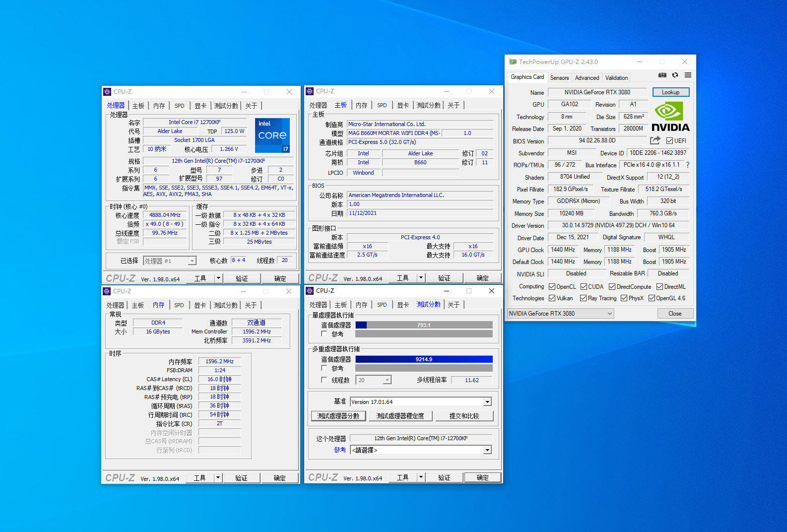Click single-thread score bar 793.1
The height and width of the screenshot is (532, 787).
[x=424, y=325]
